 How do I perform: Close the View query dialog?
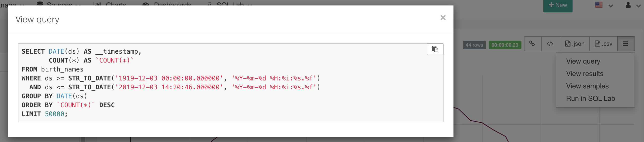[x=443, y=18]
